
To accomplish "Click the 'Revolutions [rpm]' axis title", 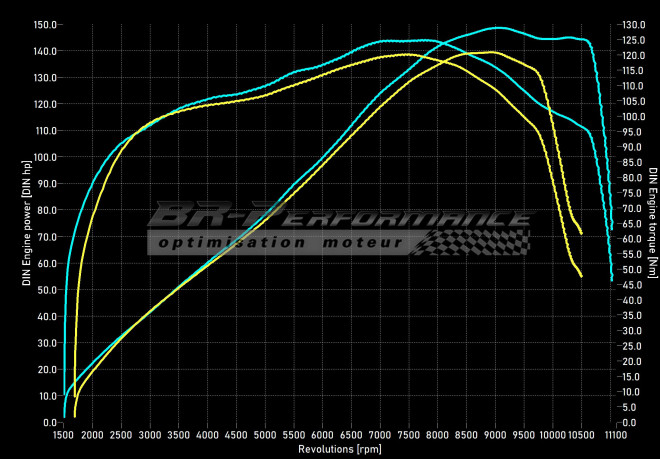I will pyautogui.click(x=338, y=449).
